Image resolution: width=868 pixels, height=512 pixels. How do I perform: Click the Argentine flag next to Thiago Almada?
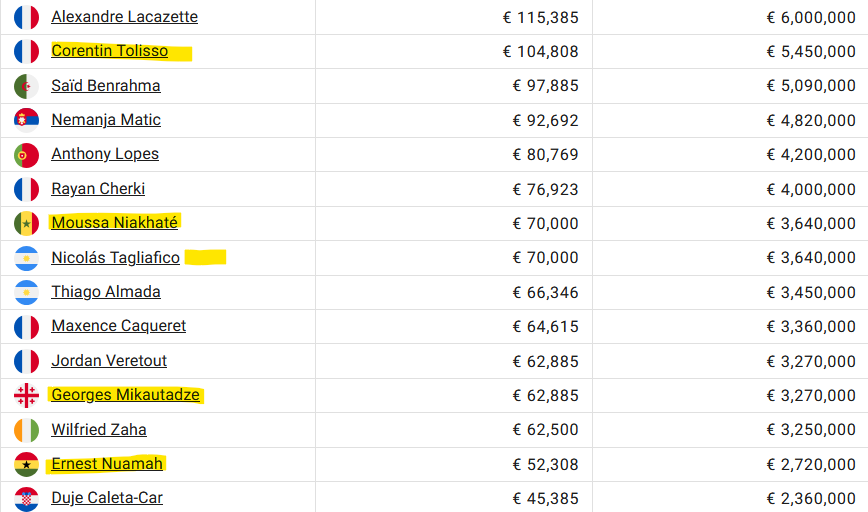[x=26, y=292]
